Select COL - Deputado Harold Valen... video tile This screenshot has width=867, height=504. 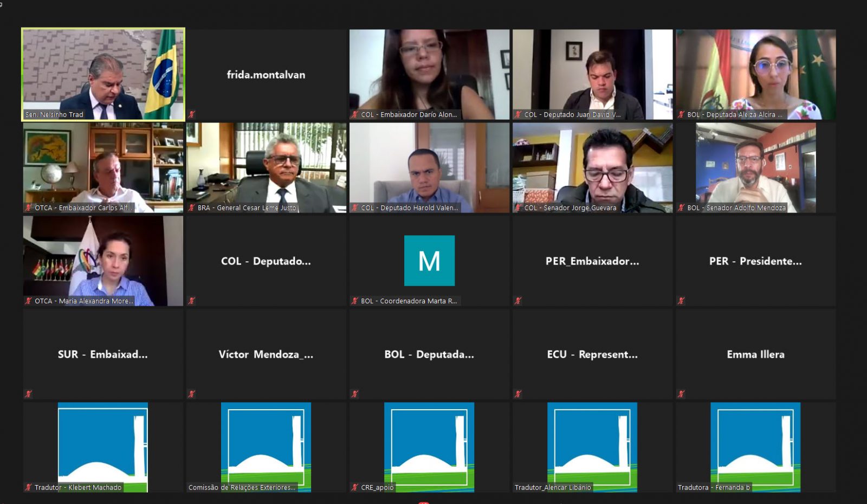coord(429,167)
